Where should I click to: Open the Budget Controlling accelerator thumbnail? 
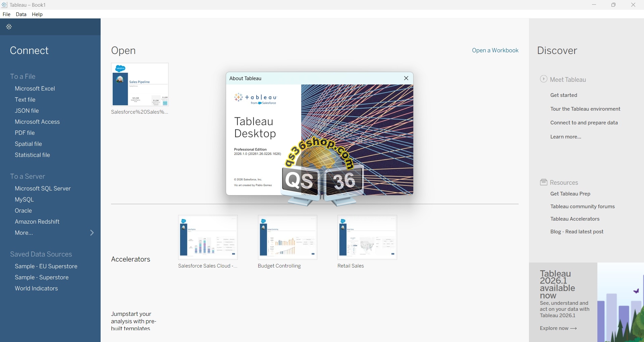[287, 237]
